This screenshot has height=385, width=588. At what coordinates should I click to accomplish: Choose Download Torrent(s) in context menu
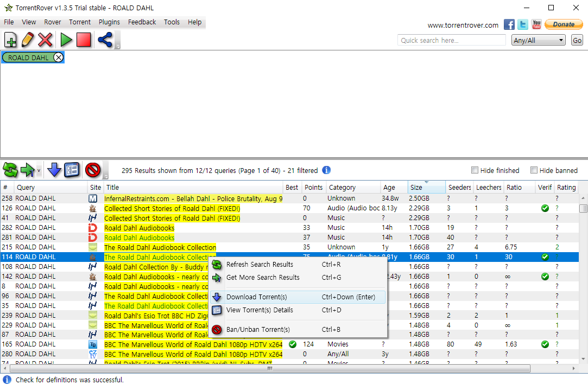(298, 297)
